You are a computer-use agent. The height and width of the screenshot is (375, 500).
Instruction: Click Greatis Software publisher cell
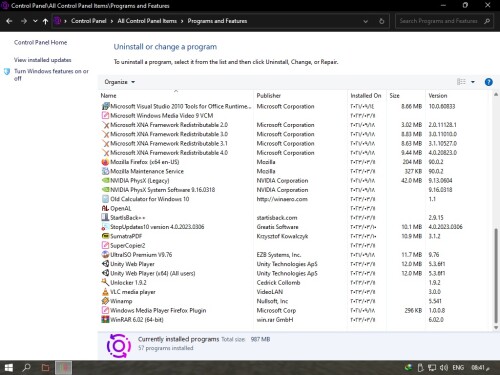click(277, 227)
